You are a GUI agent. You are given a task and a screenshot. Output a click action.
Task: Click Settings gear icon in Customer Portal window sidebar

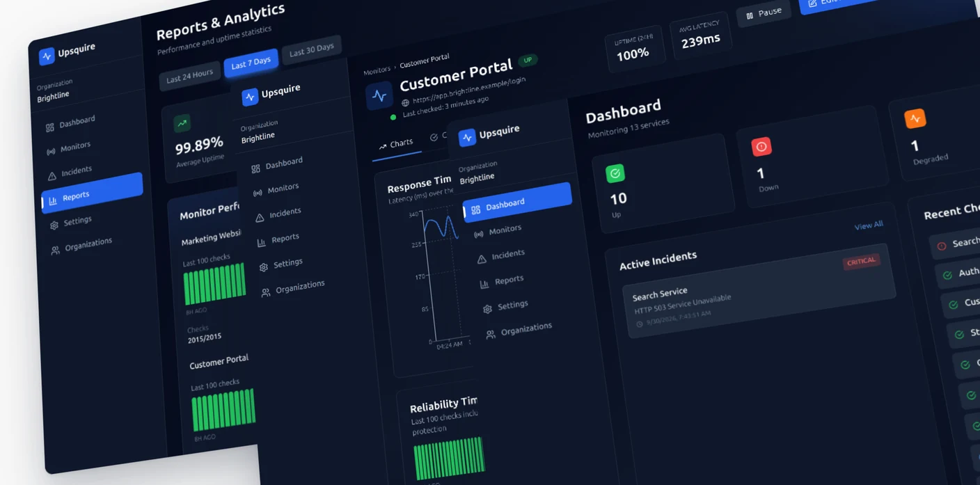264,267
